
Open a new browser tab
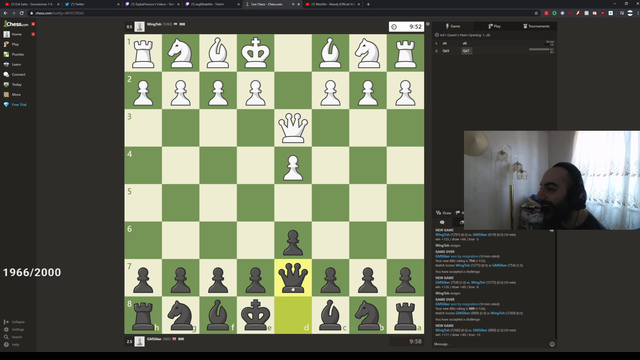(368, 4)
